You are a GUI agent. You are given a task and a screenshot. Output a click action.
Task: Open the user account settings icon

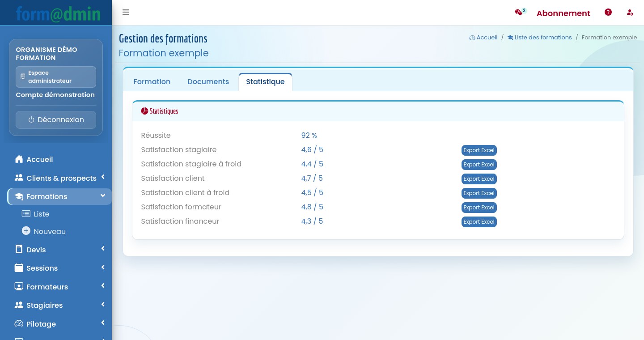630,13
